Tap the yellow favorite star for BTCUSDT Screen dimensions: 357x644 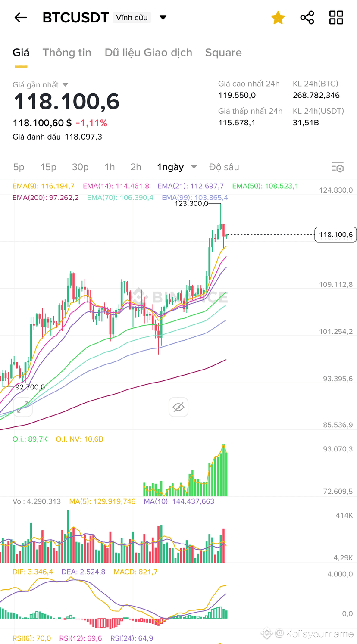(278, 17)
